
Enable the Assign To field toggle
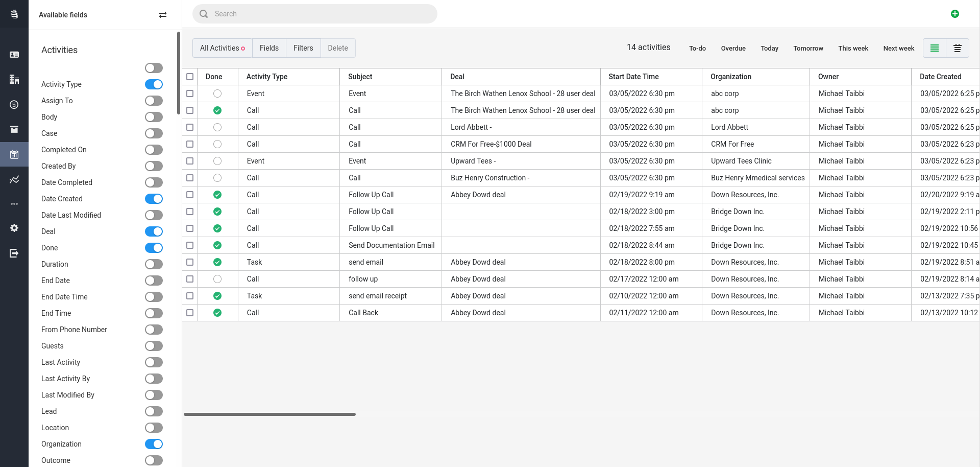[154, 101]
